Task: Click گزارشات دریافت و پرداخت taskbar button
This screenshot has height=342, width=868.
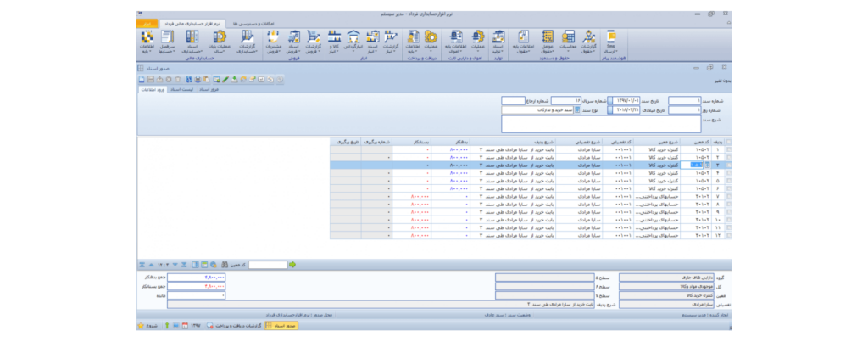Action: tap(234, 325)
